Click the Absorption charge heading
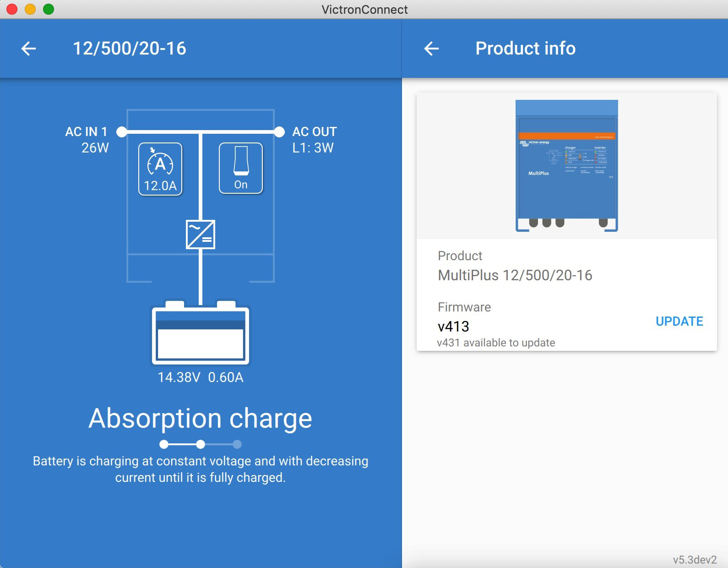This screenshot has width=728, height=568. [x=201, y=418]
